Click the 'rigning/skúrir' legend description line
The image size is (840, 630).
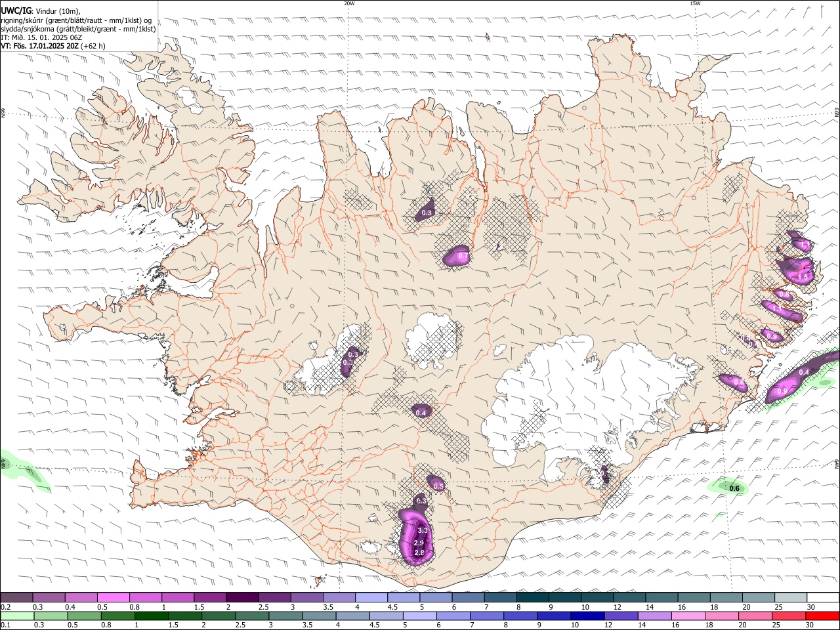point(75,20)
